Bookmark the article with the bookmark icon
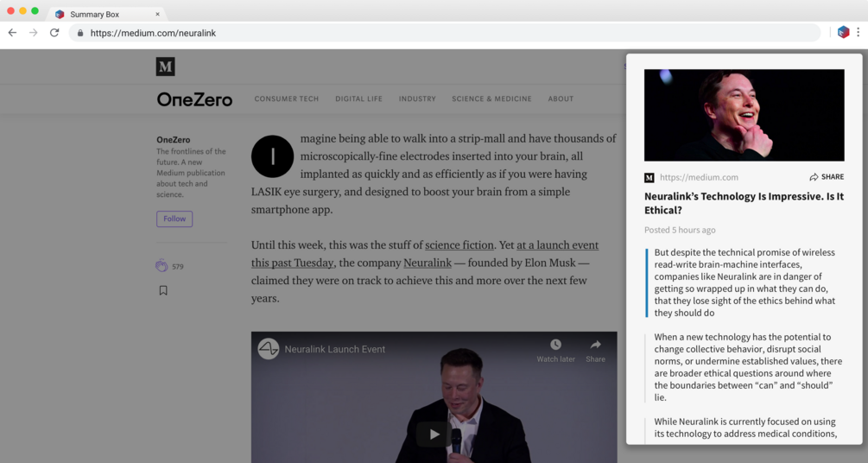 pyautogui.click(x=163, y=290)
